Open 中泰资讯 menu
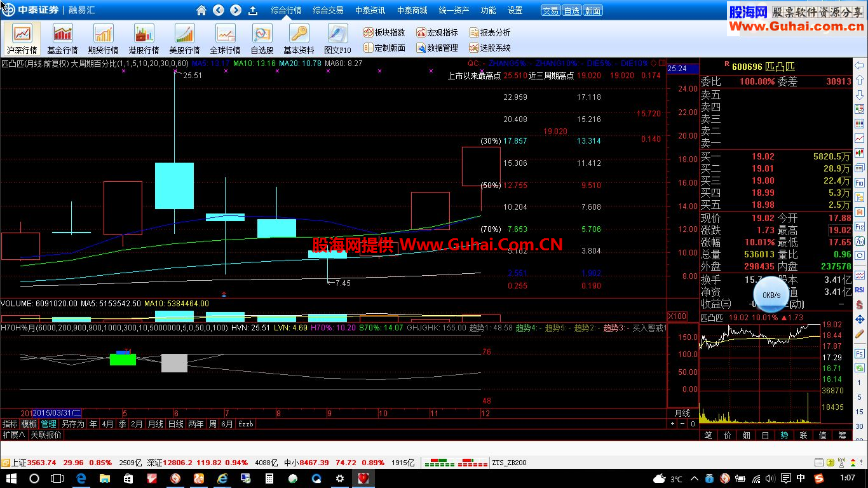This screenshot has height=488, width=868. [370, 10]
